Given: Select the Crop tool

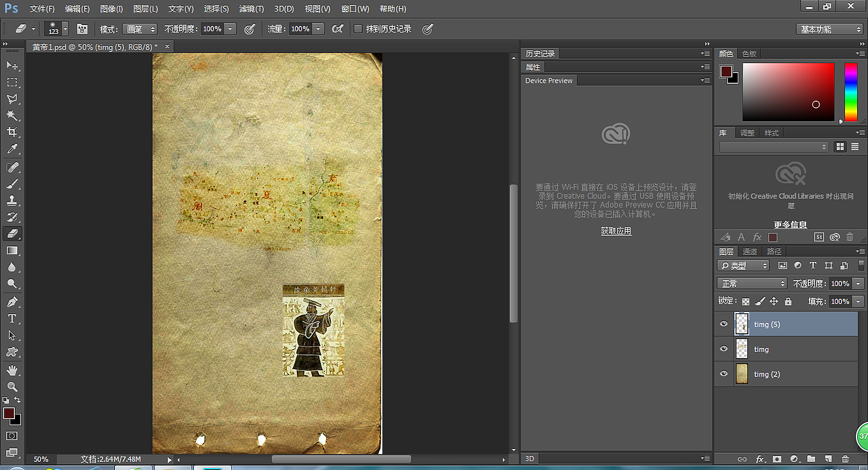Looking at the screenshot, I should pos(12,132).
